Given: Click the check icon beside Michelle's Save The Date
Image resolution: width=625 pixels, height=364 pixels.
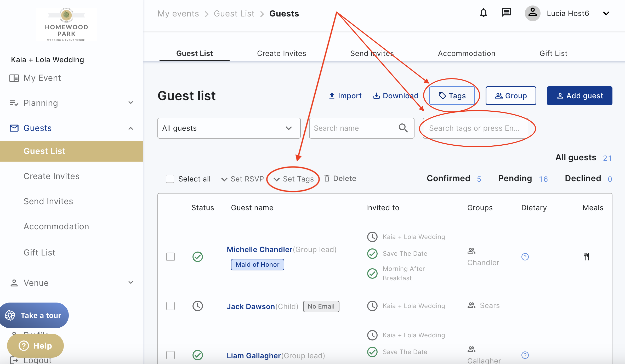Looking at the screenshot, I should [x=372, y=254].
